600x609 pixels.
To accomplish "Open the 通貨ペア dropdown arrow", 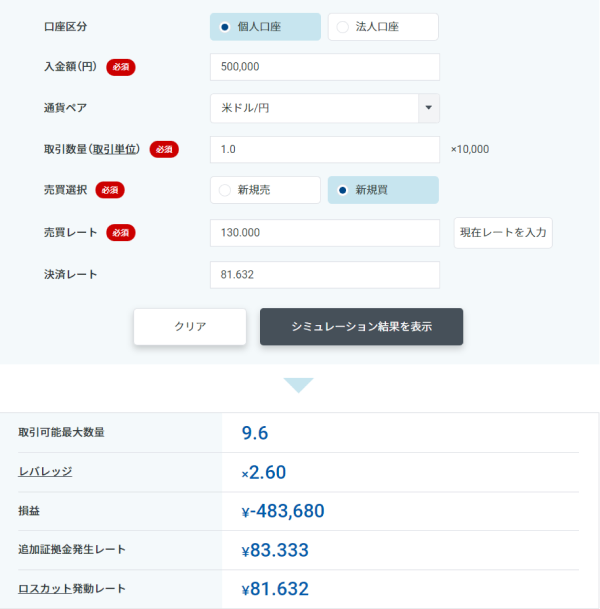I will pyautogui.click(x=429, y=108).
